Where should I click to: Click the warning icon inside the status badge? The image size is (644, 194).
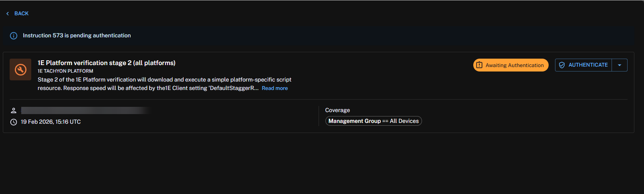pyautogui.click(x=479, y=65)
